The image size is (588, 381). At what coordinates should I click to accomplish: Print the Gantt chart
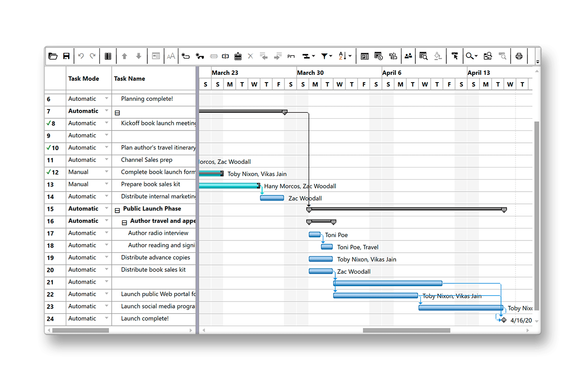coord(519,56)
